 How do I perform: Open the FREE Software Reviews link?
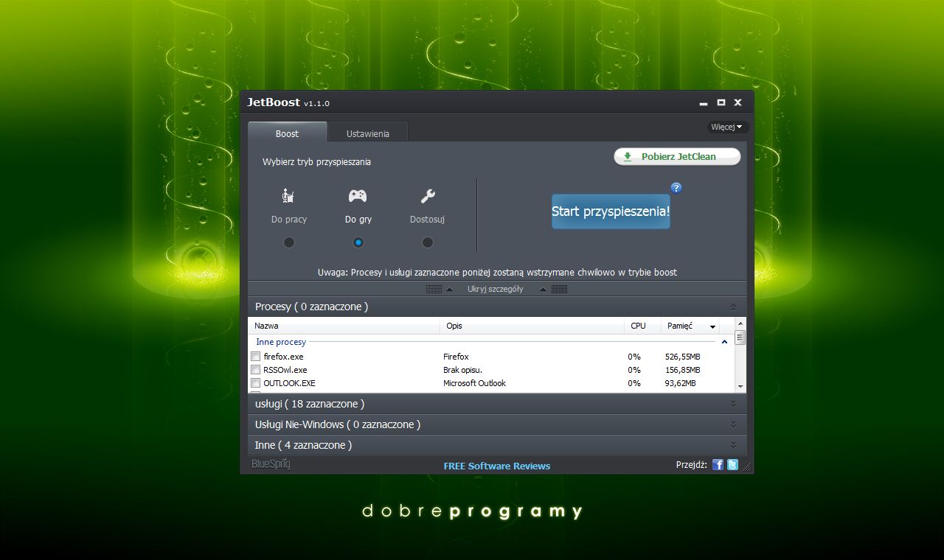click(x=497, y=466)
